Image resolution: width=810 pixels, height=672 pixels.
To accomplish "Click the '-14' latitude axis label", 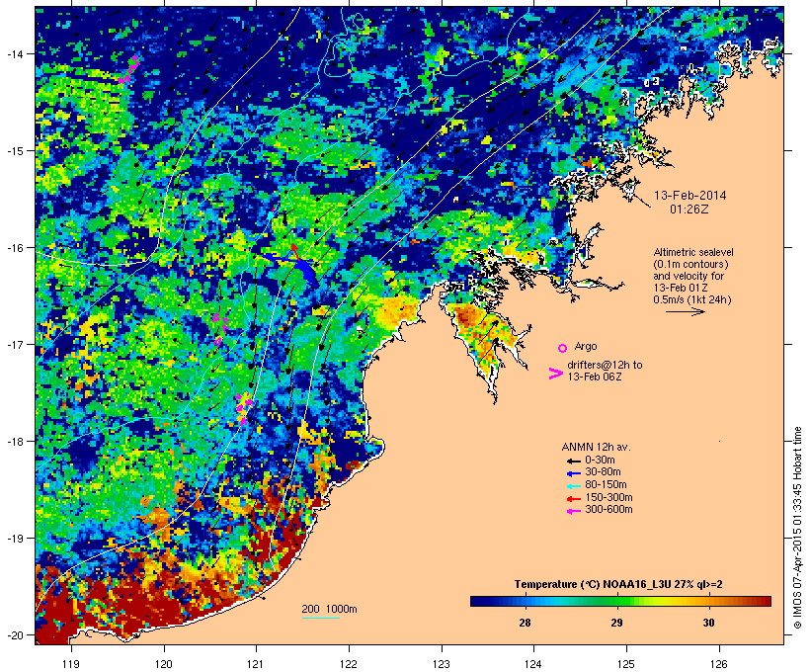I will coord(14,53).
